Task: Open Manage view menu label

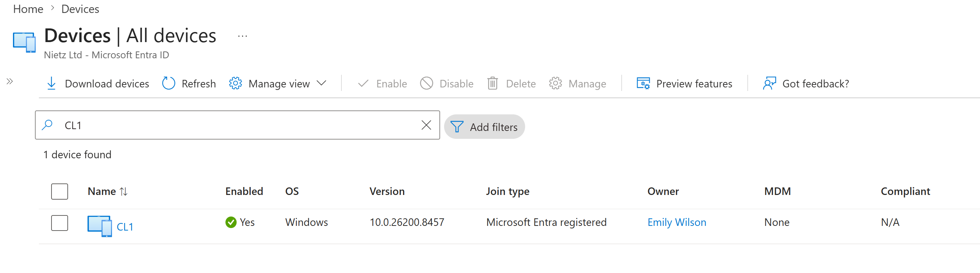Action: (x=279, y=83)
